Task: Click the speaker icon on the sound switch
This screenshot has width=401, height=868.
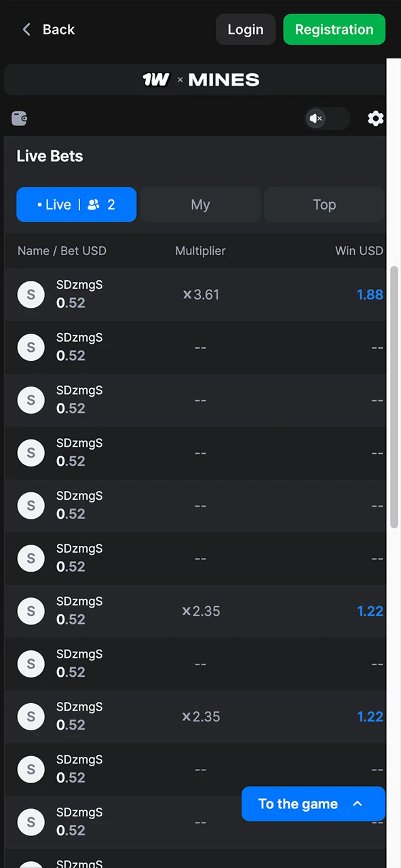Action: [x=316, y=119]
